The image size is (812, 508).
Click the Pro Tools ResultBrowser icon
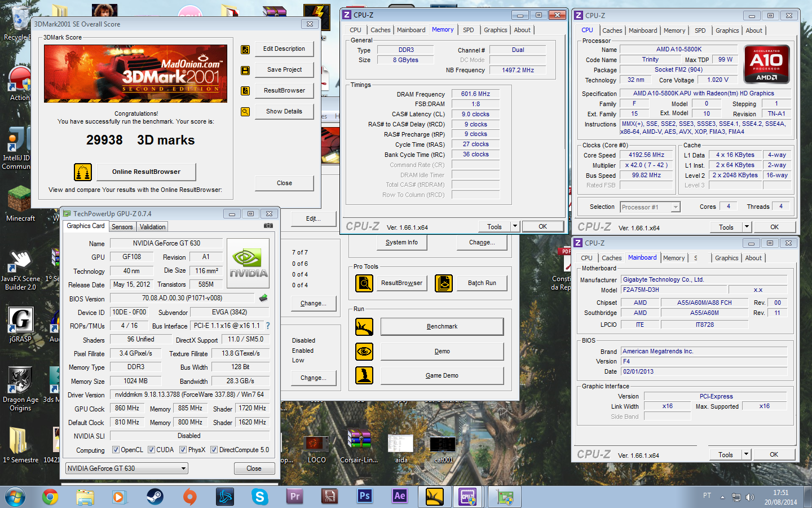(364, 283)
